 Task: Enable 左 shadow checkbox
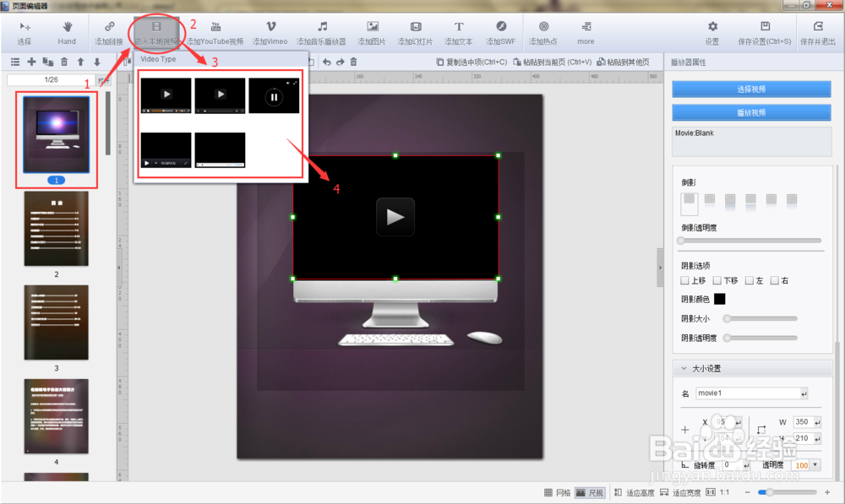pyautogui.click(x=749, y=280)
